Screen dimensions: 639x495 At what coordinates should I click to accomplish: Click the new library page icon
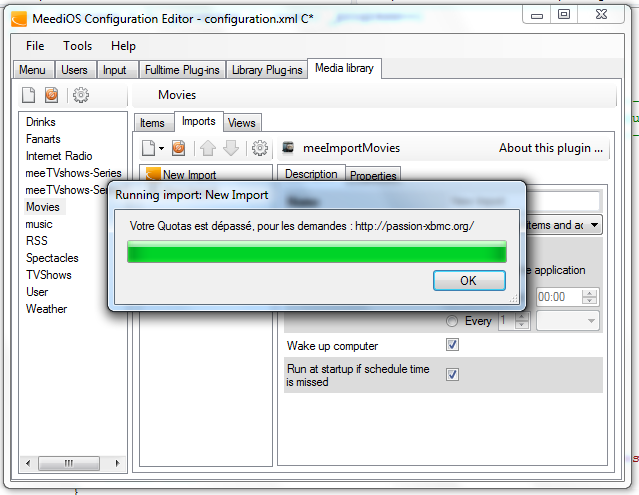[x=29, y=95]
